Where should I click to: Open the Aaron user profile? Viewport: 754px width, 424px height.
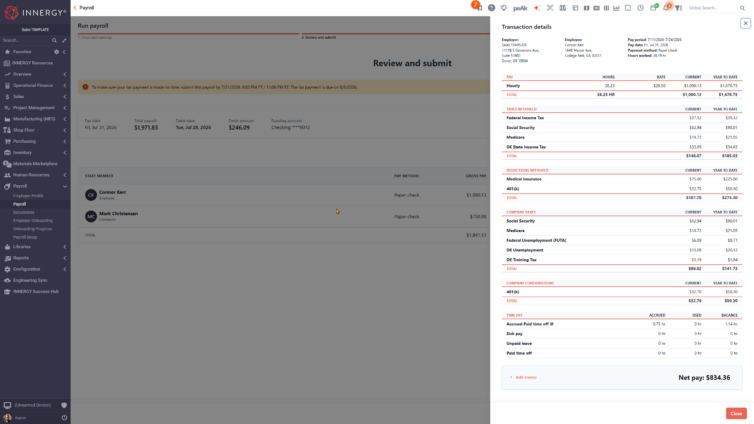[x=15, y=418]
